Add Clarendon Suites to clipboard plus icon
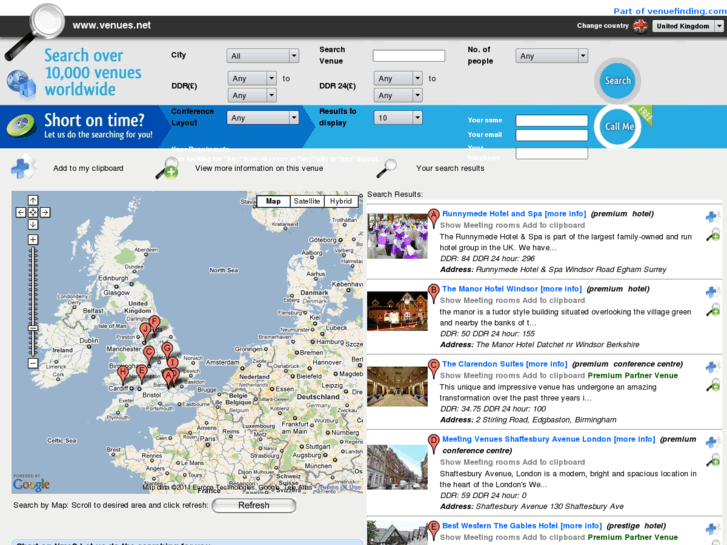Screen dimensions: 727x545 click(x=712, y=367)
